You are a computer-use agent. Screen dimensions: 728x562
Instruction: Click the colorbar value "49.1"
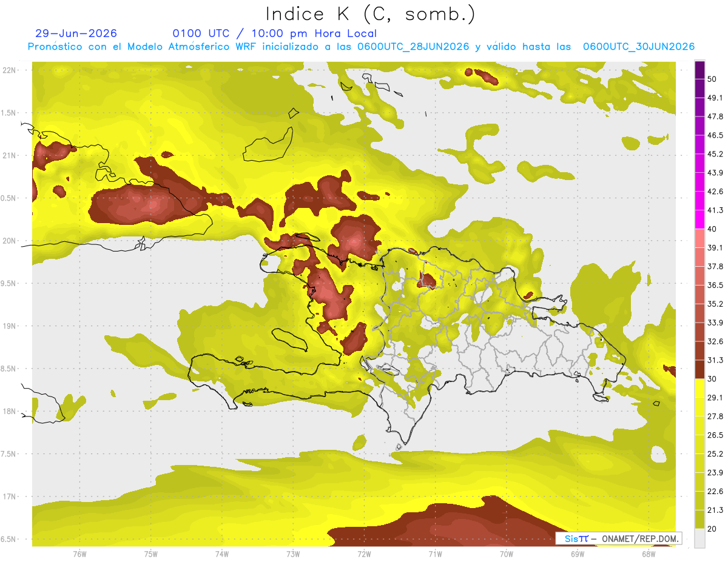click(715, 98)
